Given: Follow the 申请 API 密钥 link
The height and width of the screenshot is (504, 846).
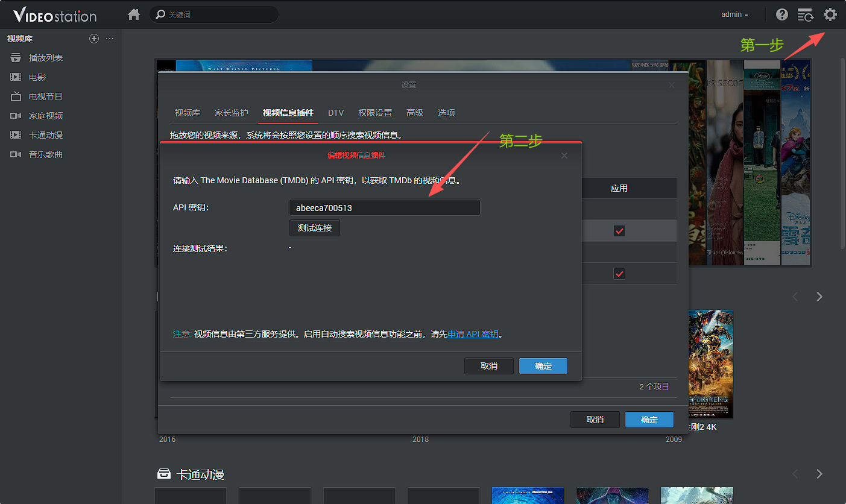Looking at the screenshot, I should (473, 334).
